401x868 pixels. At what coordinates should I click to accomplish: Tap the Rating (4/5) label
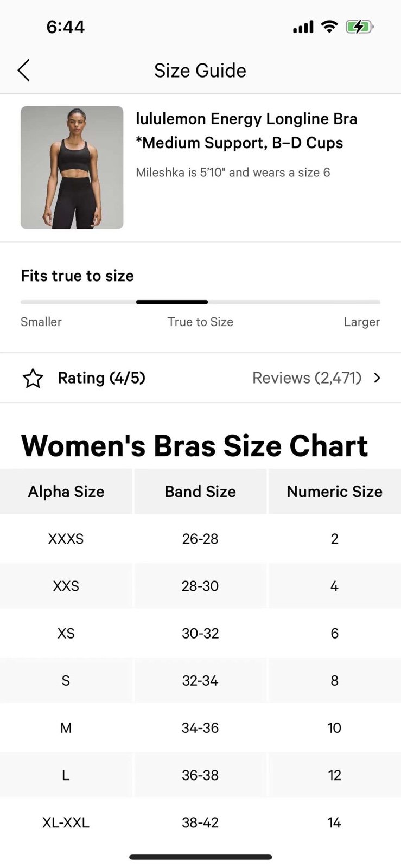tap(101, 378)
